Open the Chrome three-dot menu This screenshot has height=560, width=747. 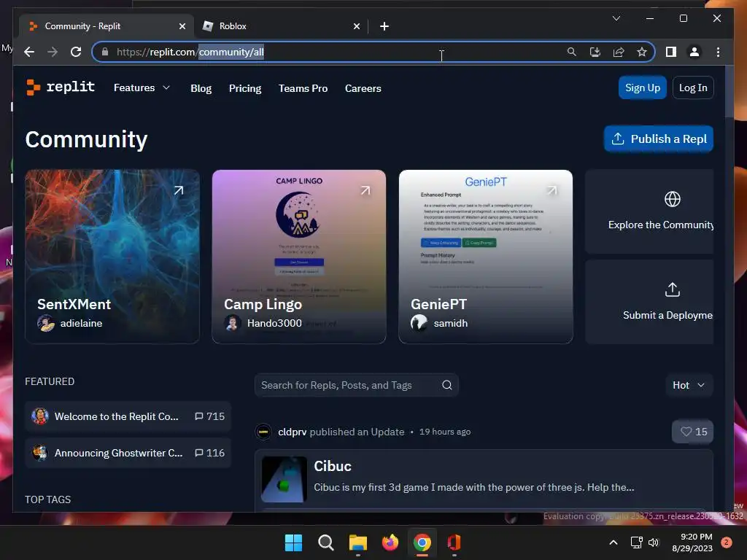[718, 52]
